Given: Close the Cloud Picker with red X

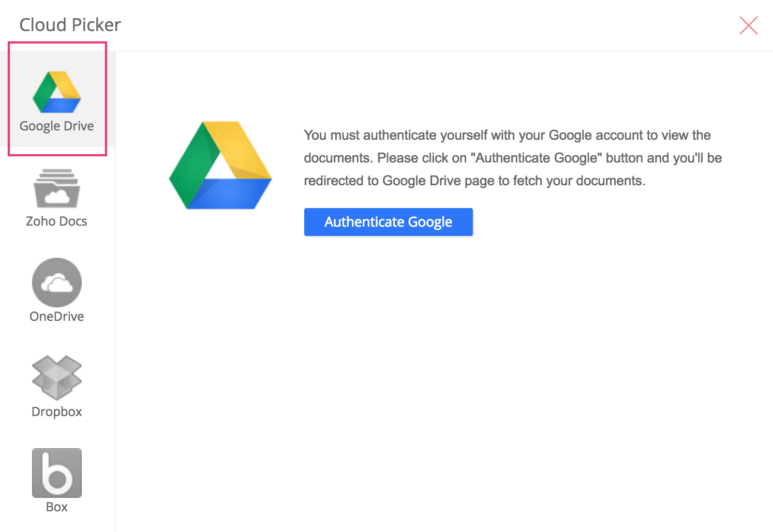Looking at the screenshot, I should click(748, 25).
